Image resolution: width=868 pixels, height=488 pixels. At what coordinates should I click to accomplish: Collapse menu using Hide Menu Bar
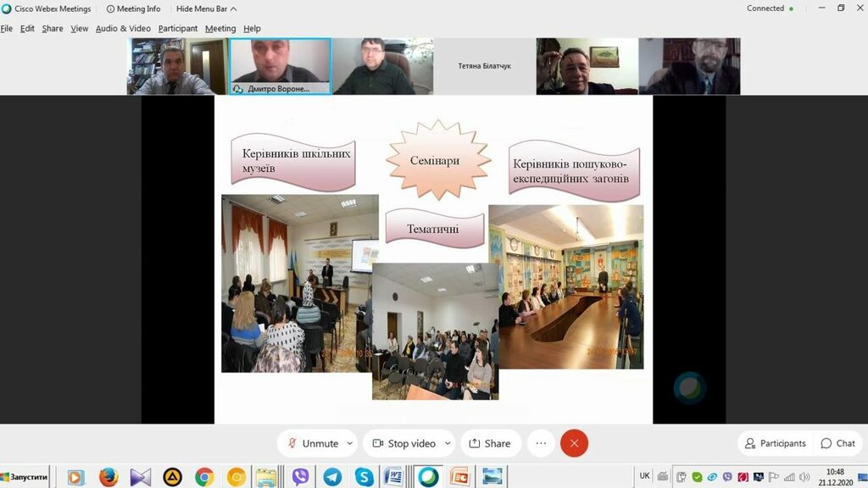[206, 8]
